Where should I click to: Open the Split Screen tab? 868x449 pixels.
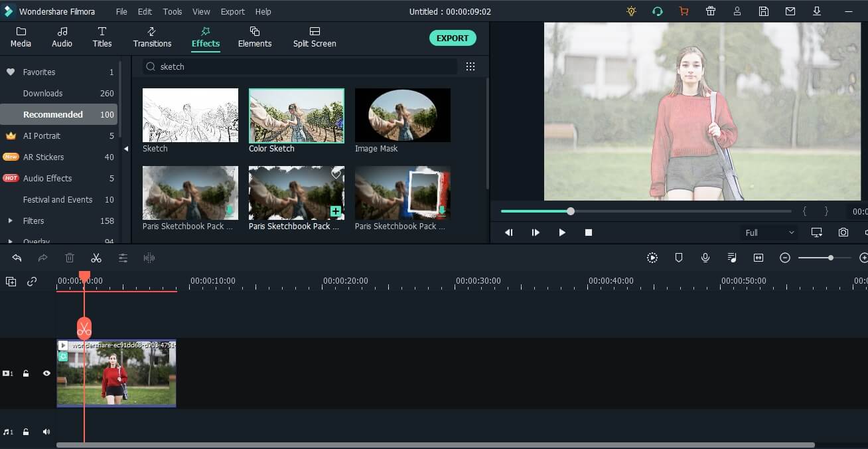coord(315,37)
